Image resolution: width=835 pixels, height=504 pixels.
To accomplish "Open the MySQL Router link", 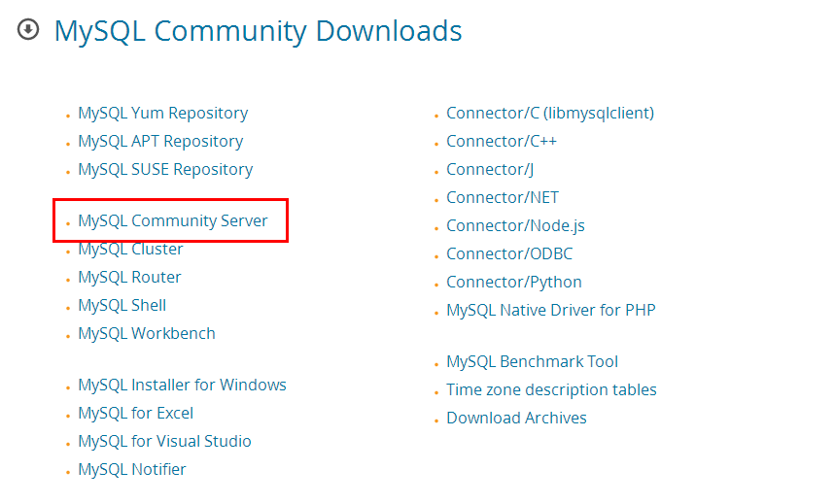I will 130,278.
